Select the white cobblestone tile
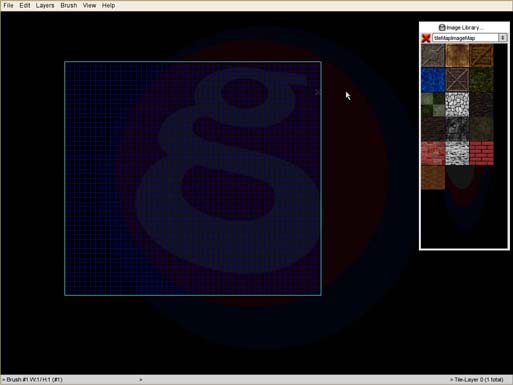Viewport: 513px width, 385px height. pyautogui.click(x=457, y=104)
